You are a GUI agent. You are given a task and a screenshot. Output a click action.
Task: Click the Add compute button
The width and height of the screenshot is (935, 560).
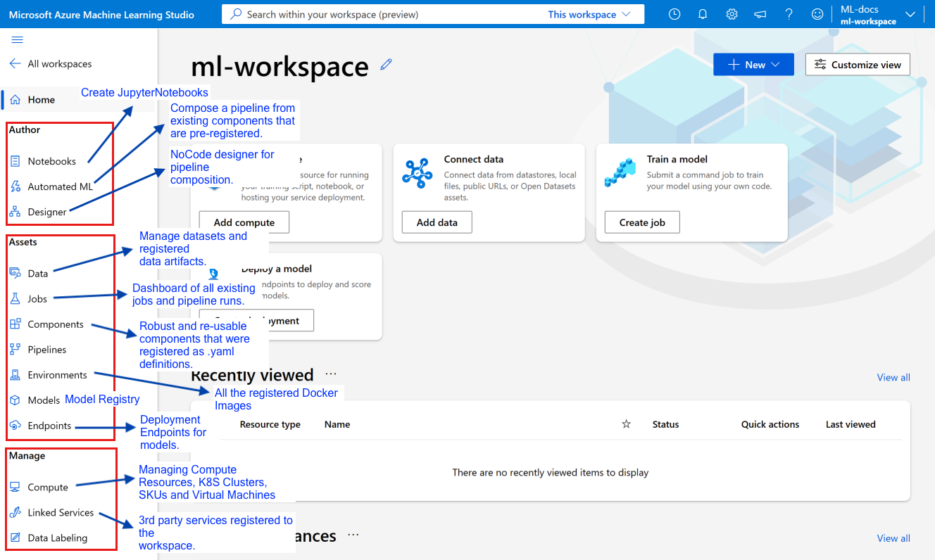[244, 222]
